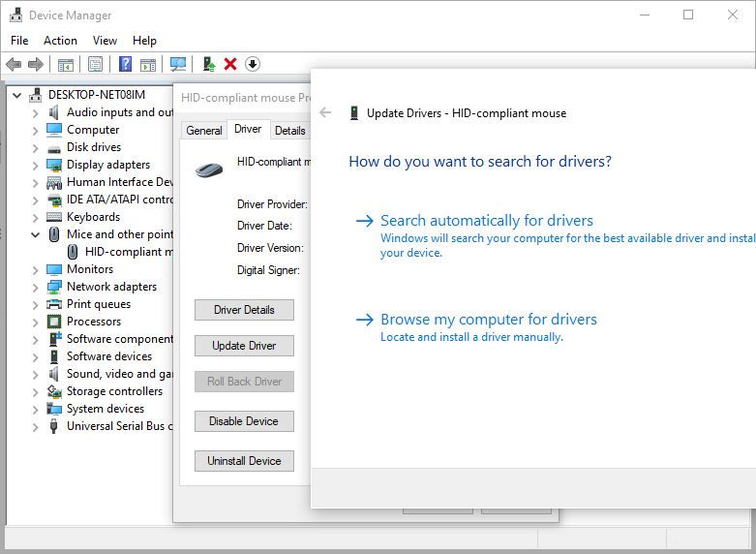This screenshot has height=554, width=756.
Task: Switch to the General tab
Action: coord(204,131)
